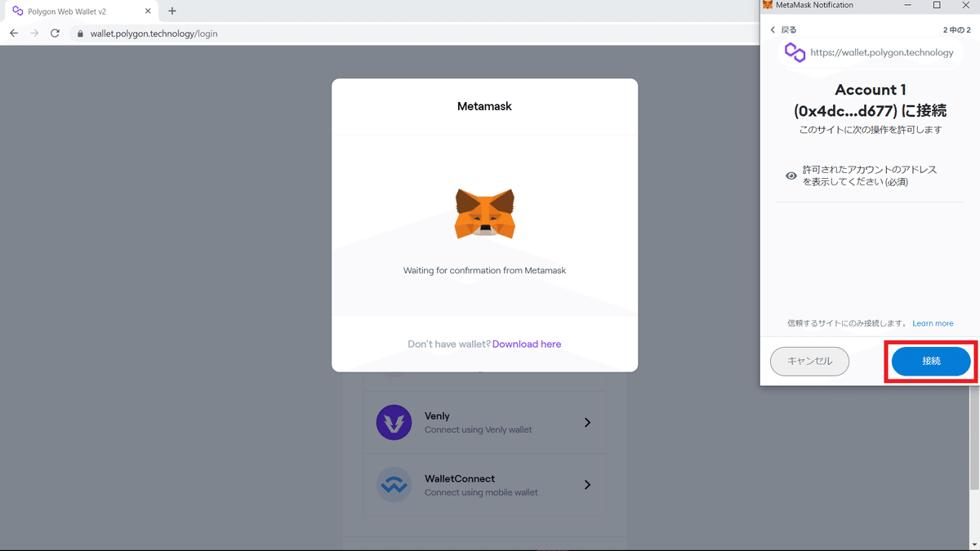
Task: Click the MetaMask fox icon in title bar
Action: 768,6
